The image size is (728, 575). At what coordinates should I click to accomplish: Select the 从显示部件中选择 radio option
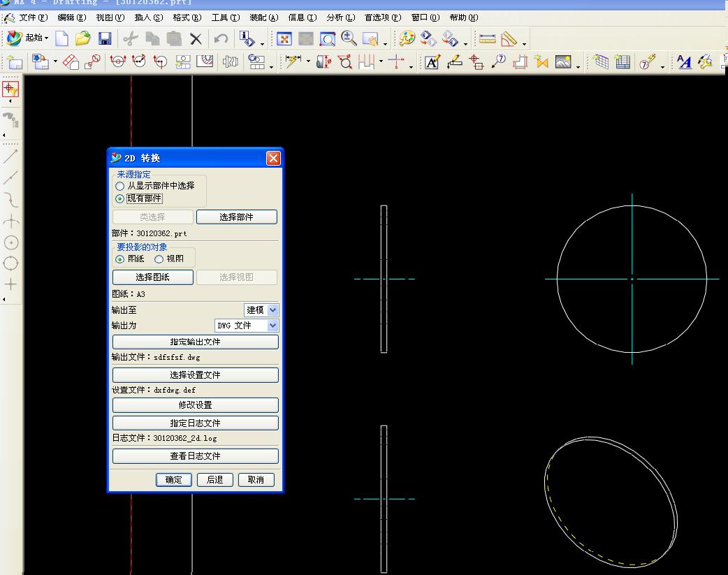click(x=120, y=187)
